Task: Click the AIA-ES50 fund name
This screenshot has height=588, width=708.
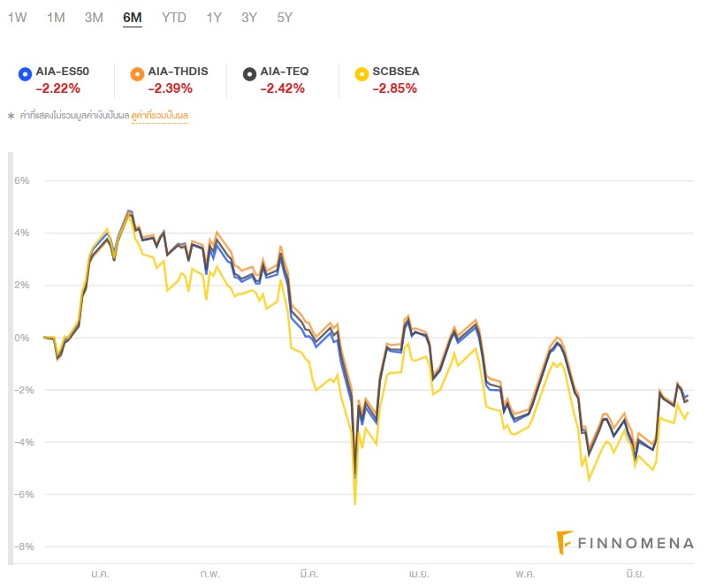Action: 63,73
